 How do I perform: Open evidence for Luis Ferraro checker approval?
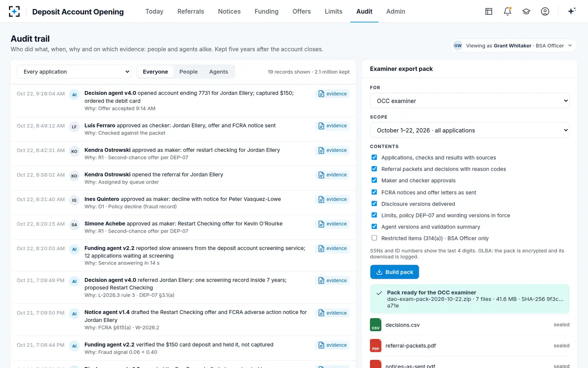332,126
